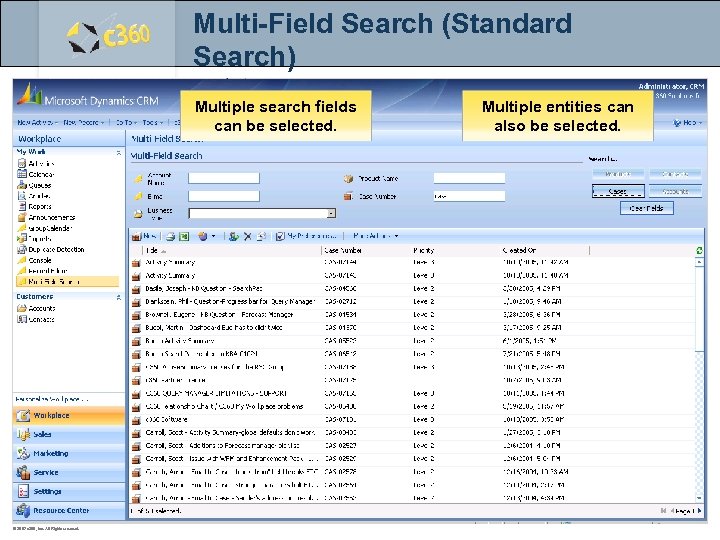The height and width of the screenshot is (540, 720).
Task: Click the first Activity Summary row case icon
Action: [136, 263]
